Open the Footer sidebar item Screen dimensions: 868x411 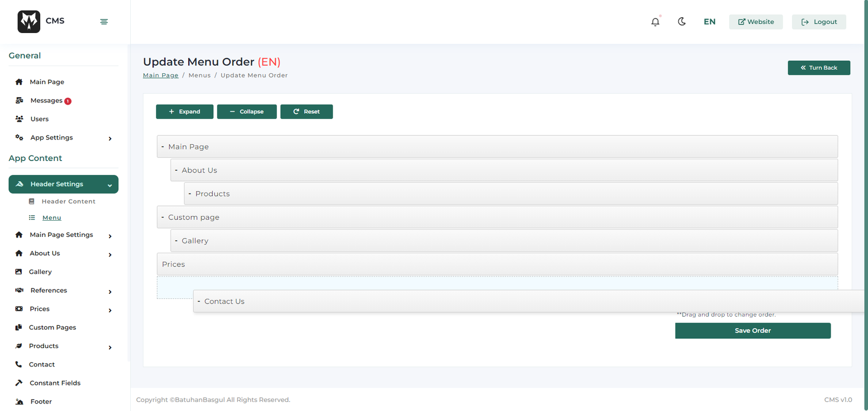[x=41, y=401]
